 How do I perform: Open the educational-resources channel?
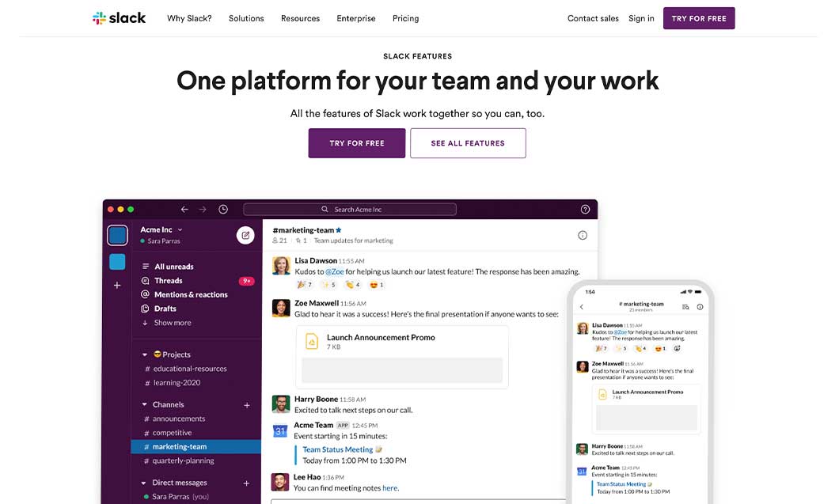click(x=190, y=369)
